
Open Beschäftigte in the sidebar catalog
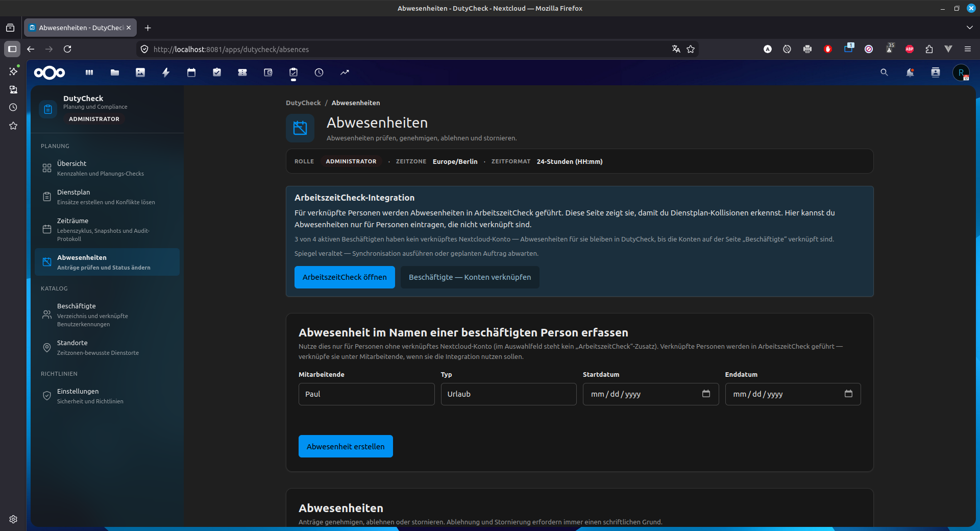click(x=107, y=315)
